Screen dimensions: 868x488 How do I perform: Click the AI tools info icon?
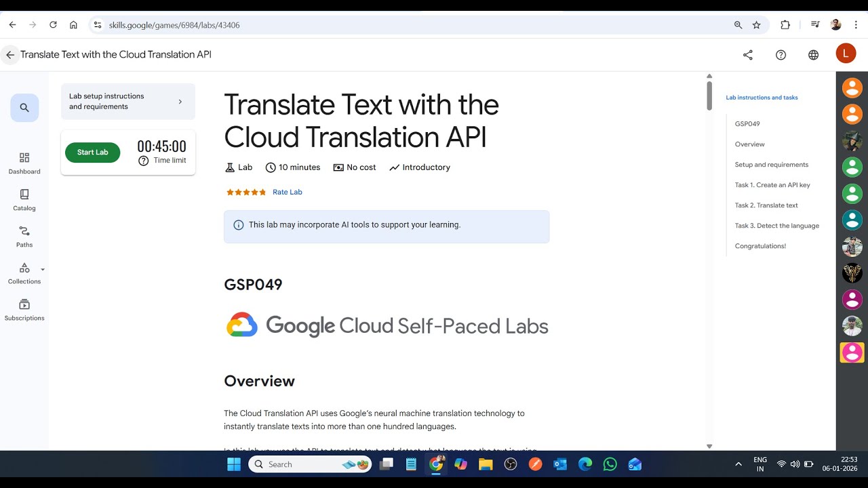(x=238, y=225)
